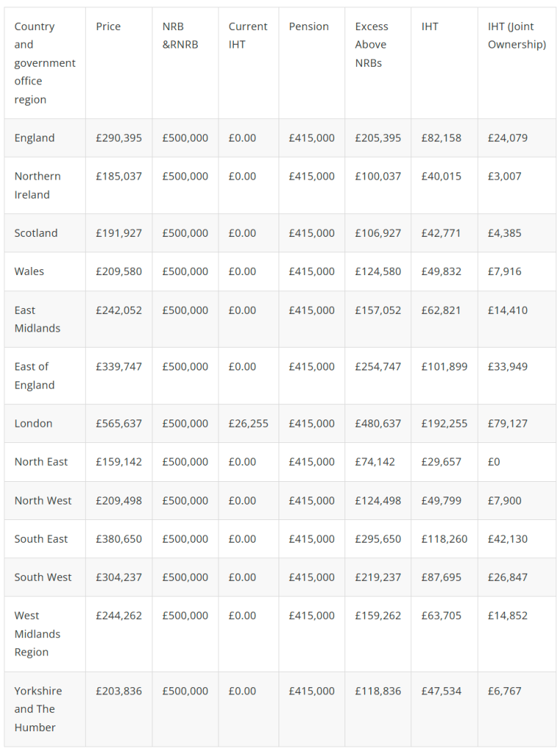Select the Pension column header

coord(309,26)
